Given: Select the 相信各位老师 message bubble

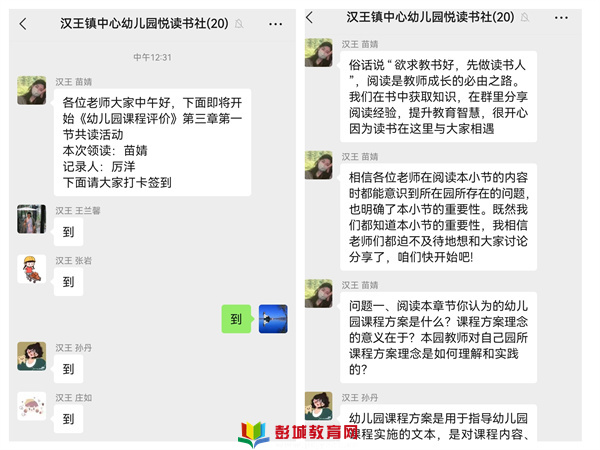Looking at the screenshot, I should pyautogui.click(x=438, y=217).
